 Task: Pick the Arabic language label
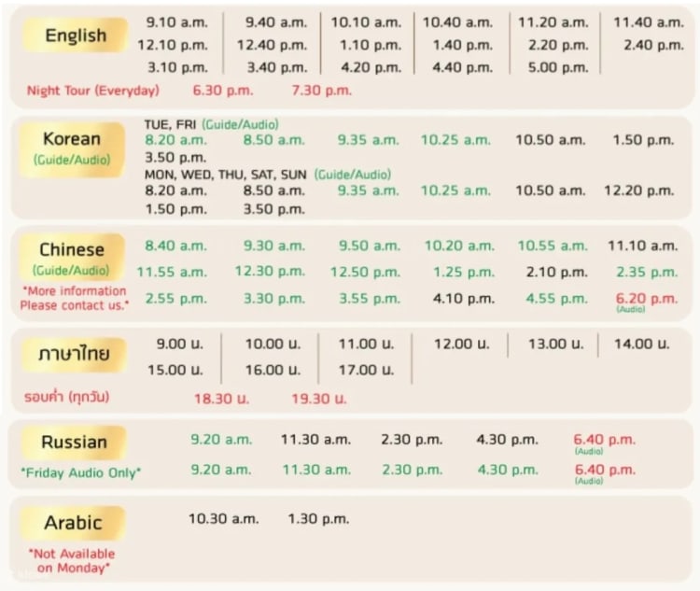[73, 522]
